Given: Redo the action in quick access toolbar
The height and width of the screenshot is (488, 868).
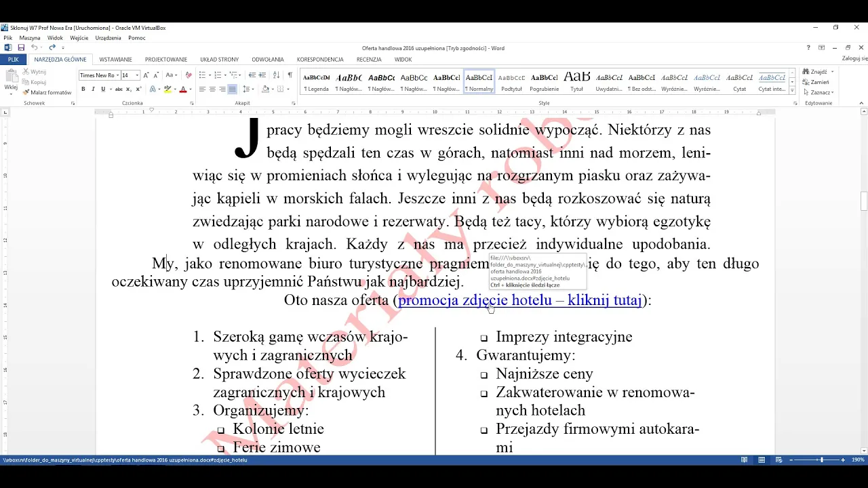Looking at the screenshot, I should (52, 47).
